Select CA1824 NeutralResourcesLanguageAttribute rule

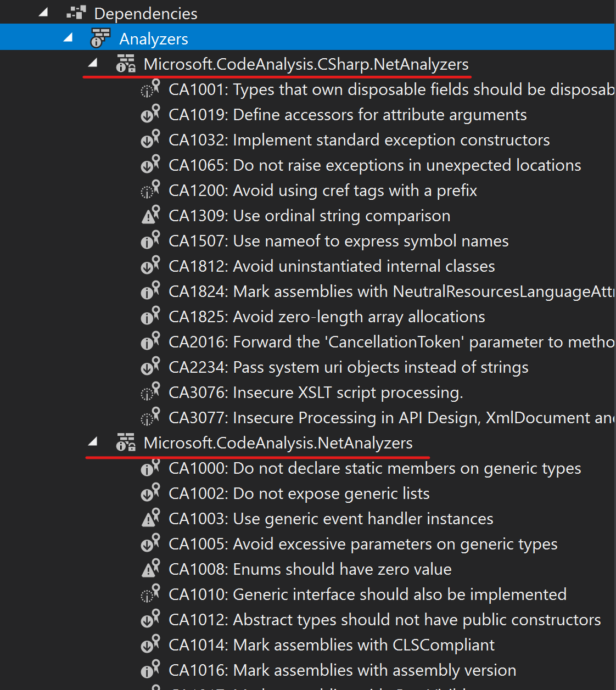(x=391, y=291)
